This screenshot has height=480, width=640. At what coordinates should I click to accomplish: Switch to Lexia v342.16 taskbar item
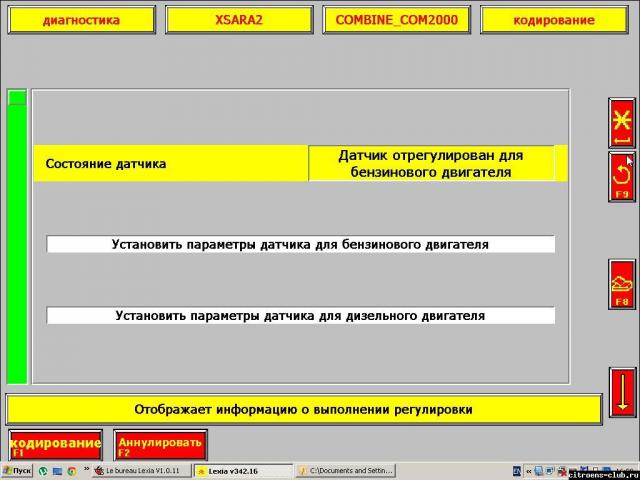pos(243,471)
